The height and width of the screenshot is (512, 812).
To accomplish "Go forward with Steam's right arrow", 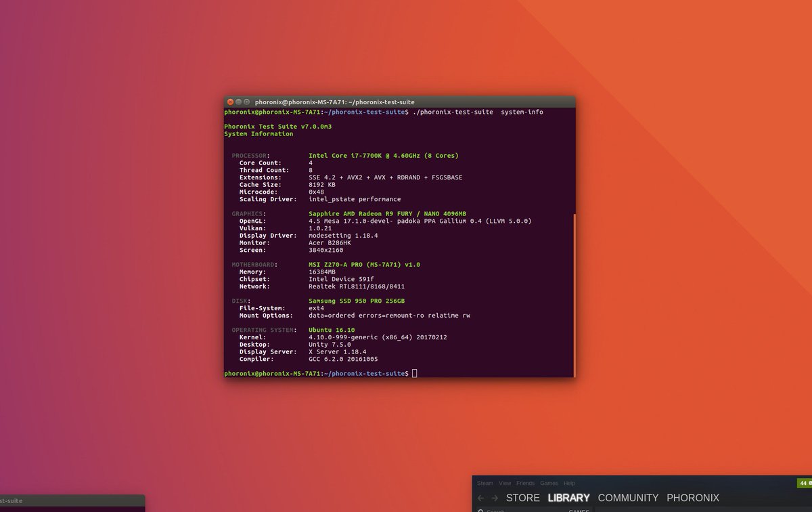I will click(495, 498).
